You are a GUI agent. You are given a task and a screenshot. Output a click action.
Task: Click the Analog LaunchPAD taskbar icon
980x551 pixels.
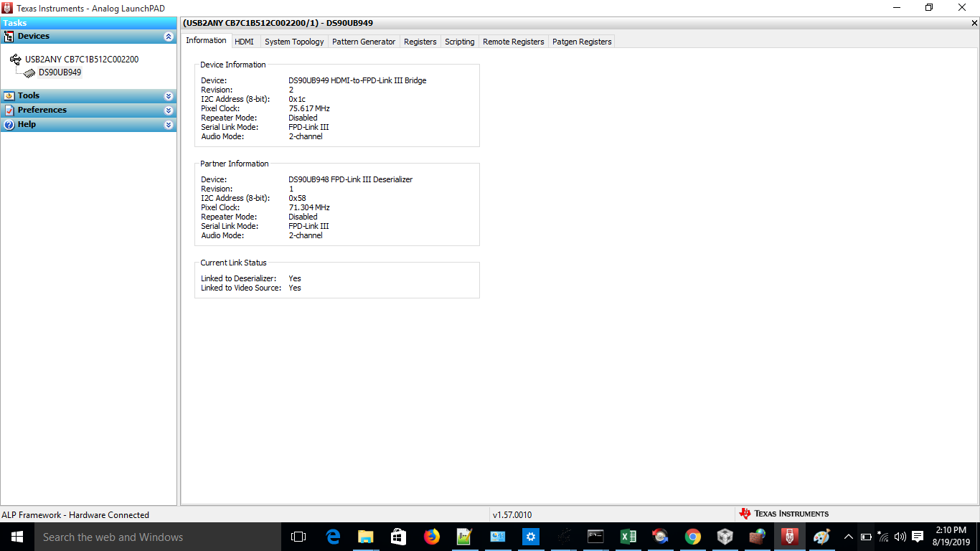click(x=790, y=537)
